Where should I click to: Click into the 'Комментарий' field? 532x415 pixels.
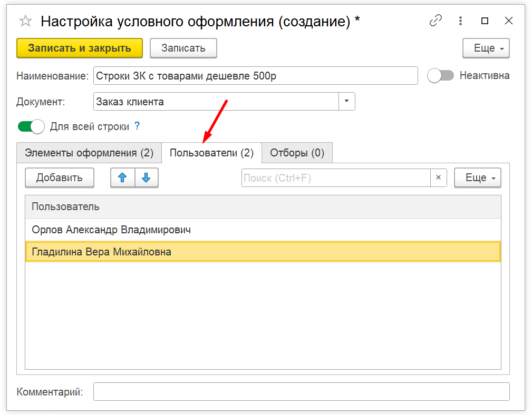tap(301, 392)
